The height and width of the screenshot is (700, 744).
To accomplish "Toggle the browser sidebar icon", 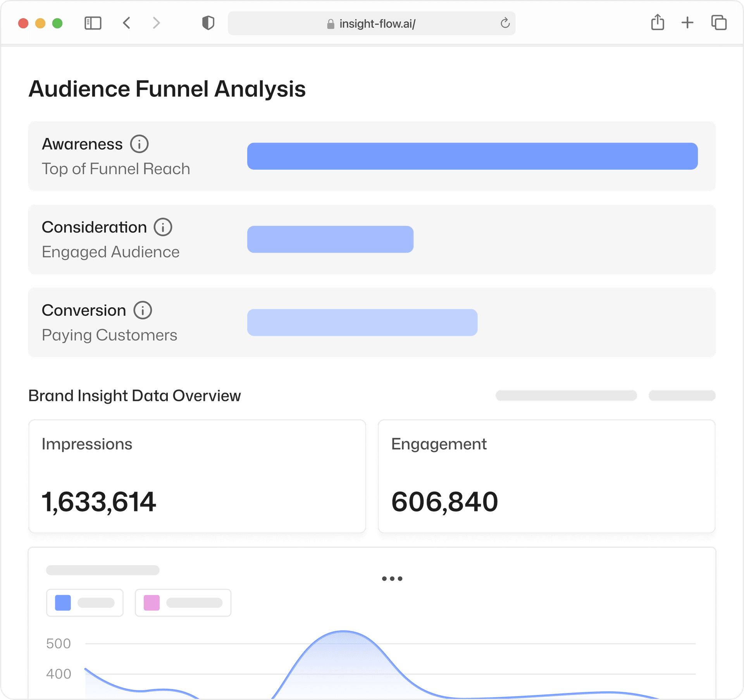I will pyautogui.click(x=93, y=23).
